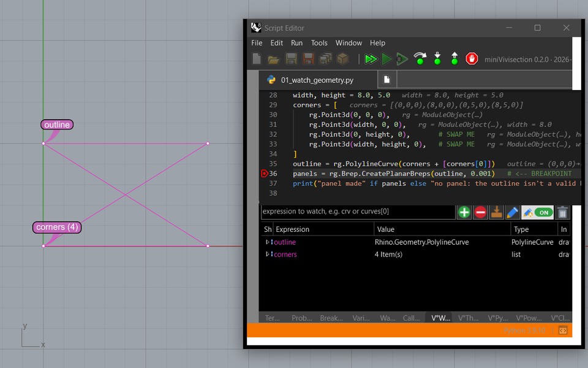Screen dimensions: 588x368
Task: Click code line 37 print statement
Action: [x=437, y=183]
